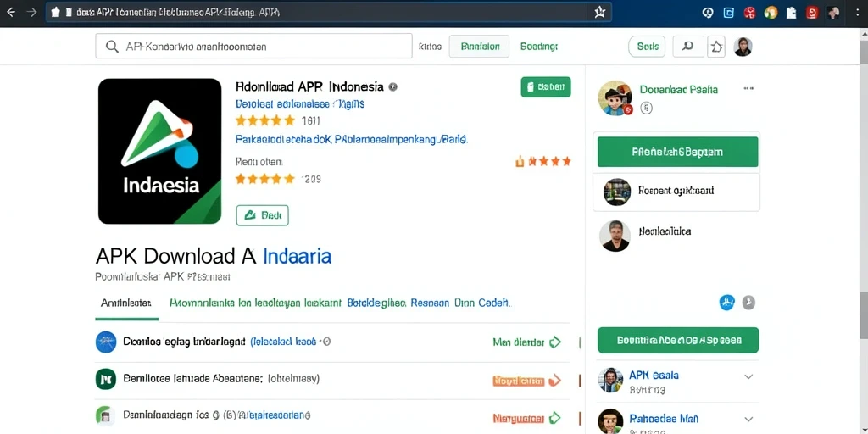
Task: Open the Pahoadae Mañ avatar
Action: point(610,421)
